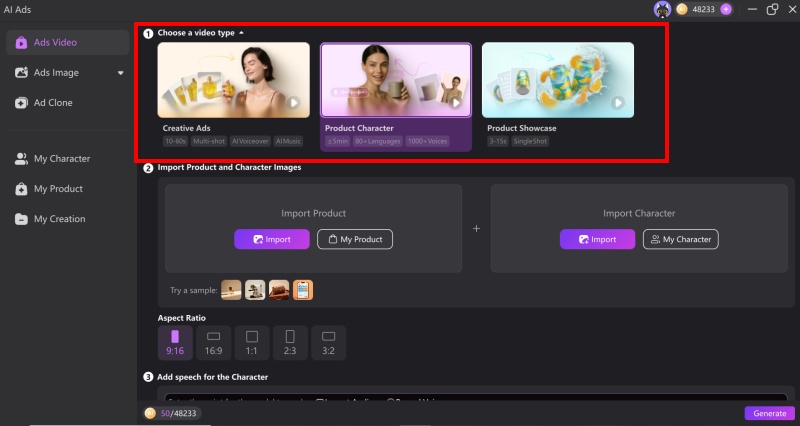
Task: Play the Product Showcase preview video
Action: click(618, 103)
